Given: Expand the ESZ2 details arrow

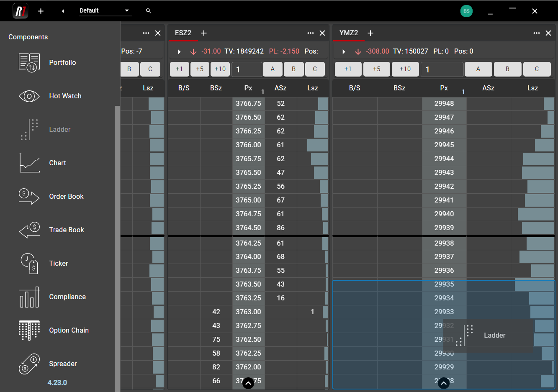Looking at the screenshot, I should (179, 51).
